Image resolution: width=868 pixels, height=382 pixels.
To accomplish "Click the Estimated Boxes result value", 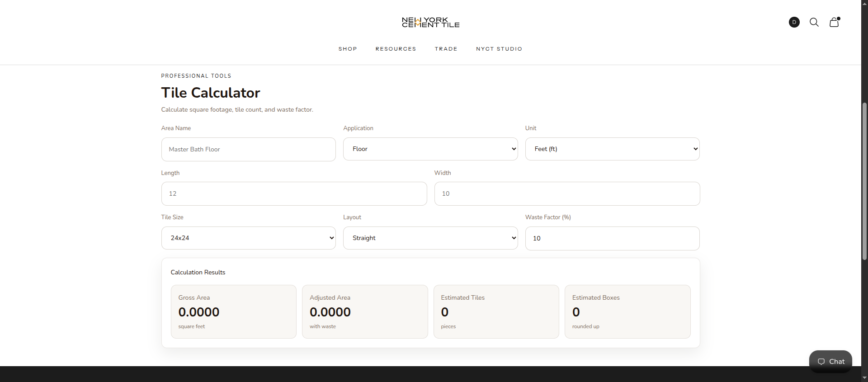I will [x=576, y=312].
